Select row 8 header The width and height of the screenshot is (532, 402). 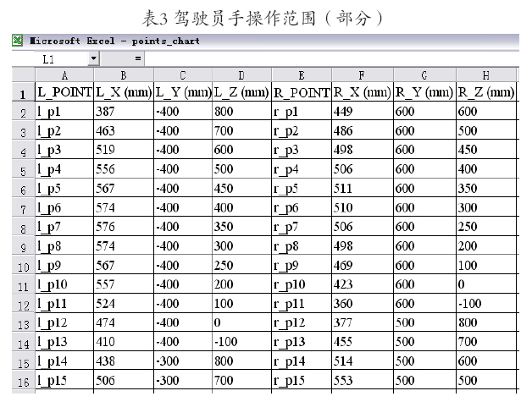point(24,227)
